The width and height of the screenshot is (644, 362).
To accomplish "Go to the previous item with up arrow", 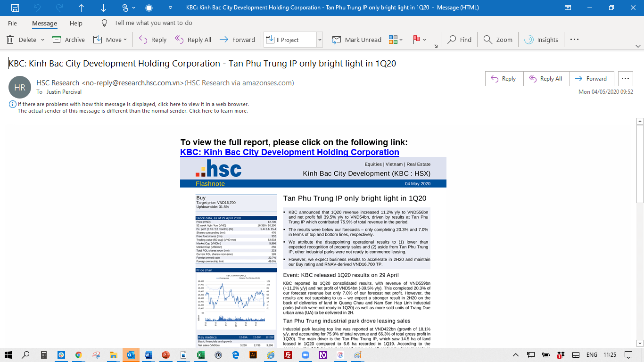I will [x=81, y=8].
